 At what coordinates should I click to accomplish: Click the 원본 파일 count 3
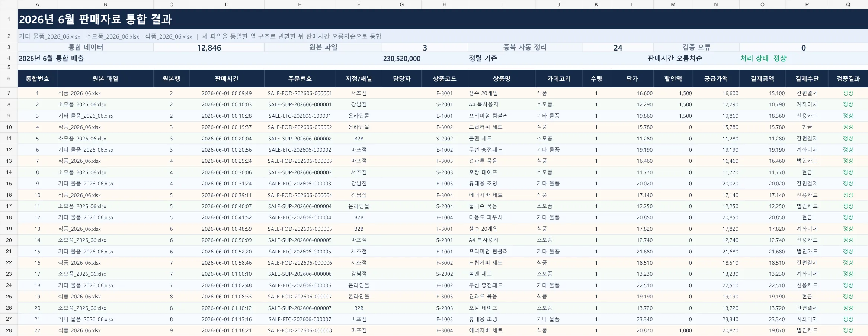click(x=425, y=48)
